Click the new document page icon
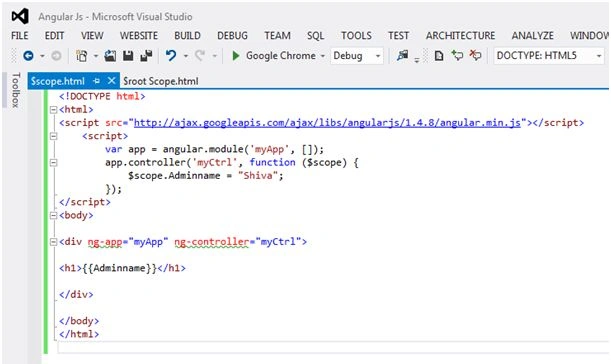Viewport: 611px width, 364px height. tap(439, 56)
